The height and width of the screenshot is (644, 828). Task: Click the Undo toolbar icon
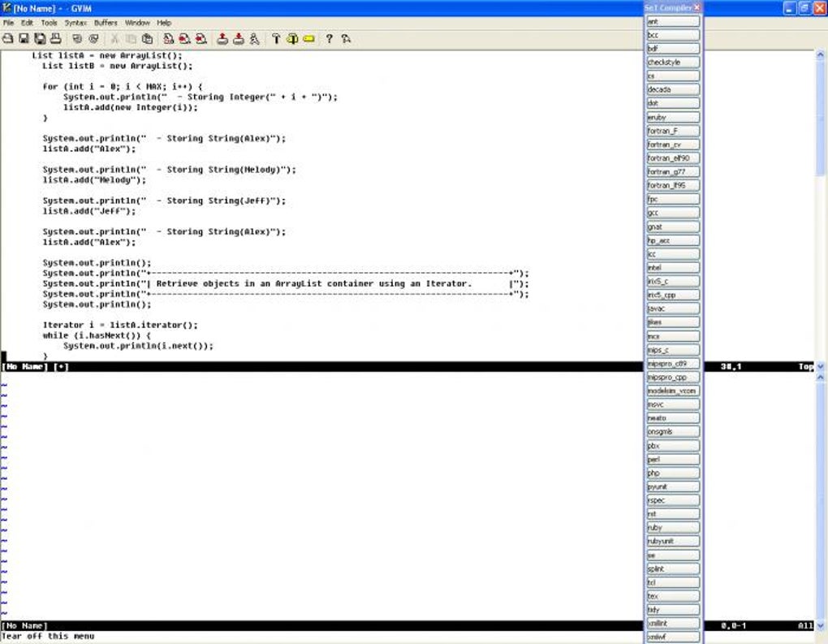tap(77, 38)
